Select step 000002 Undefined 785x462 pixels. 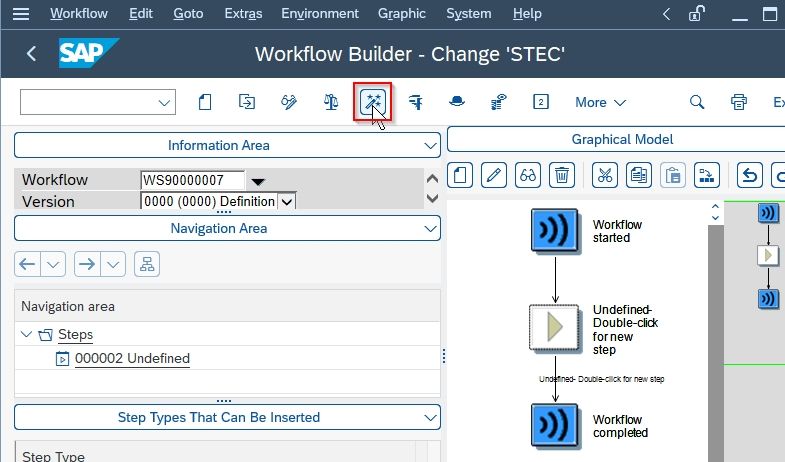pyautogui.click(x=132, y=358)
